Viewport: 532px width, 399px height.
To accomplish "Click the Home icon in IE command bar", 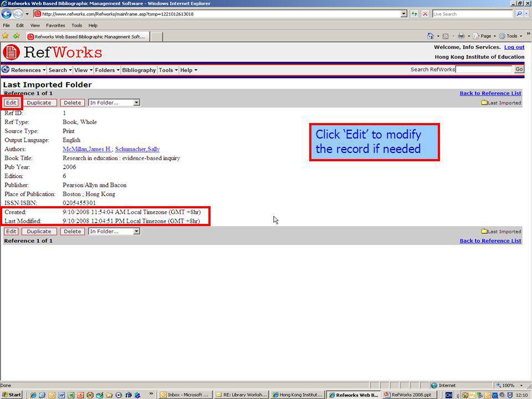I will pos(431,36).
